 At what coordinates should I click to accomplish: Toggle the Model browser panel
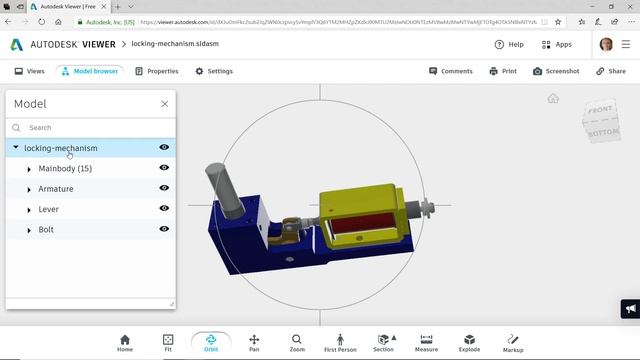90,71
